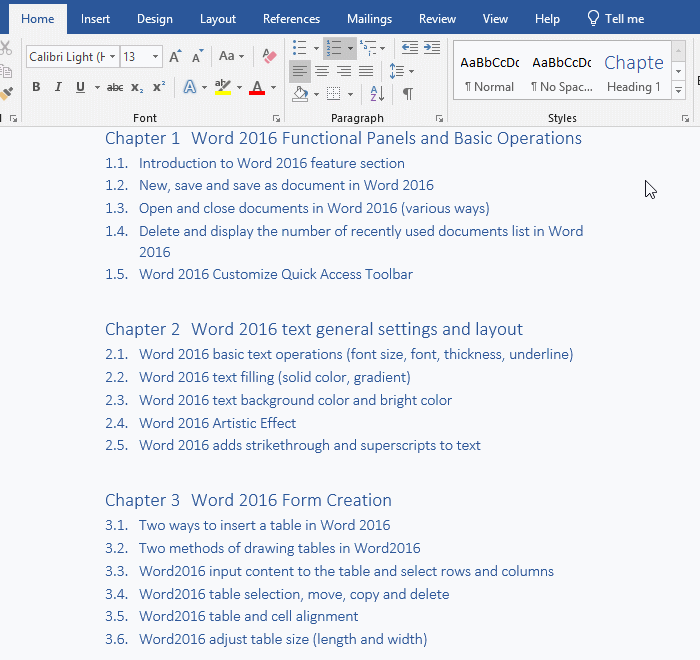Apply Subscript formatting
The height and width of the screenshot is (660, 700).
[137, 87]
